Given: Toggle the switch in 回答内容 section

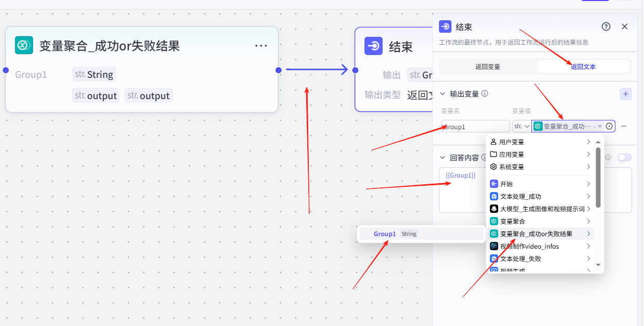Looking at the screenshot, I should (624, 157).
